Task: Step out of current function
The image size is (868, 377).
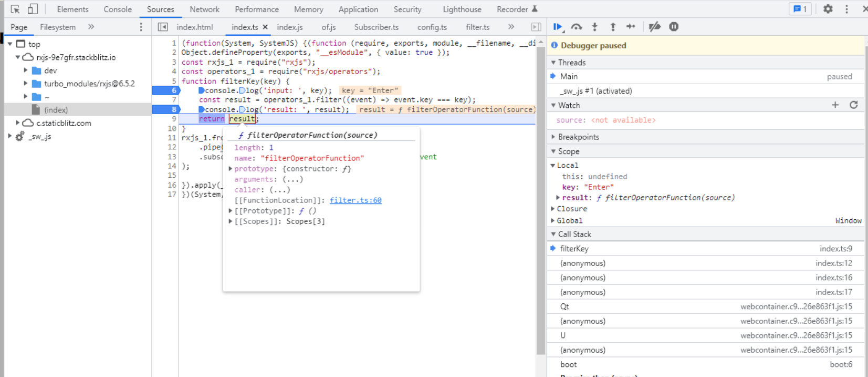Action: pos(613,27)
